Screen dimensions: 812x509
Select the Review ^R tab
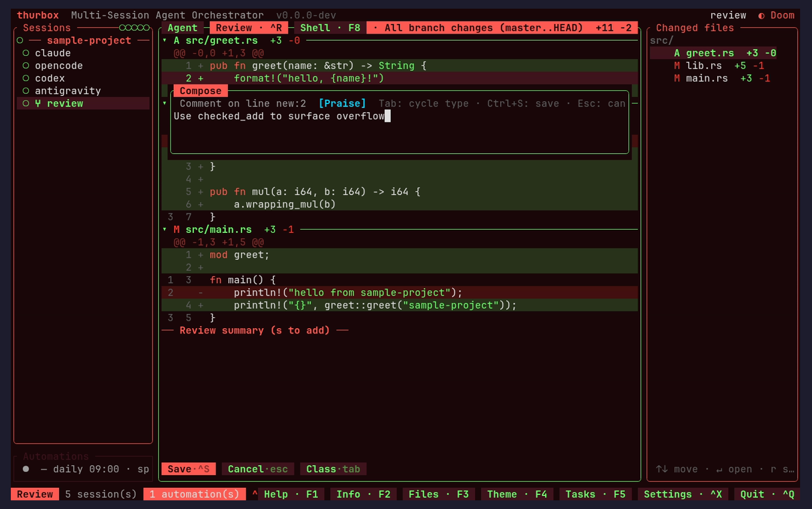(x=249, y=28)
